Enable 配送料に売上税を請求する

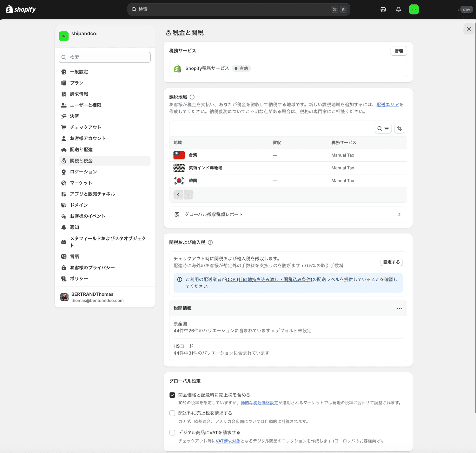(x=172, y=413)
